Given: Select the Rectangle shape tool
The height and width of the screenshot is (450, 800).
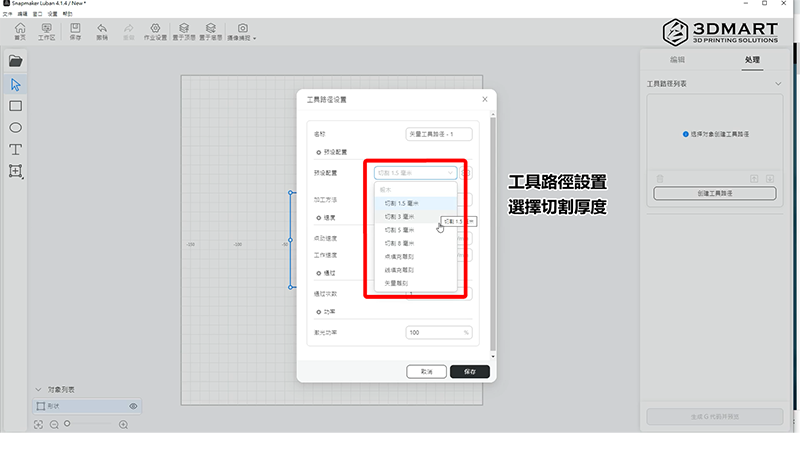Looking at the screenshot, I should [x=16, y=106].
